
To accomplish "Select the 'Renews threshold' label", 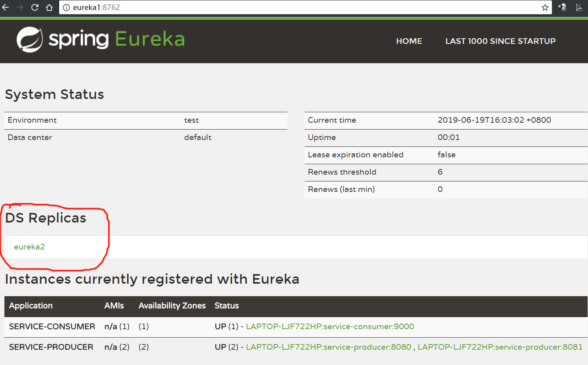I will (x=342, y=172).
